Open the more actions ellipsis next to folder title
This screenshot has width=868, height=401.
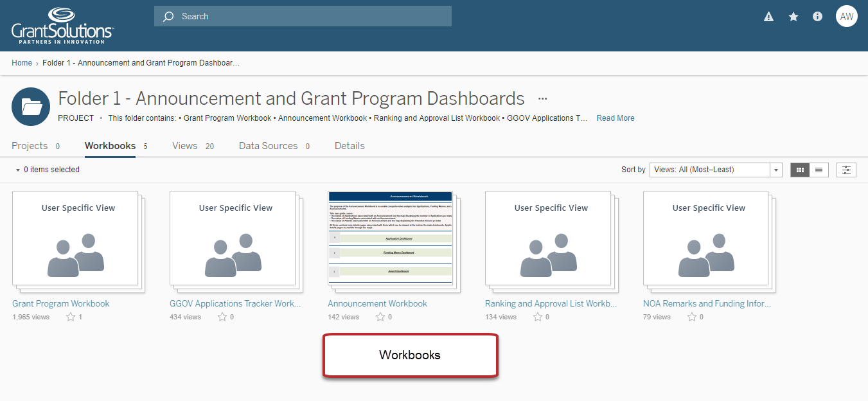pos(543,99)
